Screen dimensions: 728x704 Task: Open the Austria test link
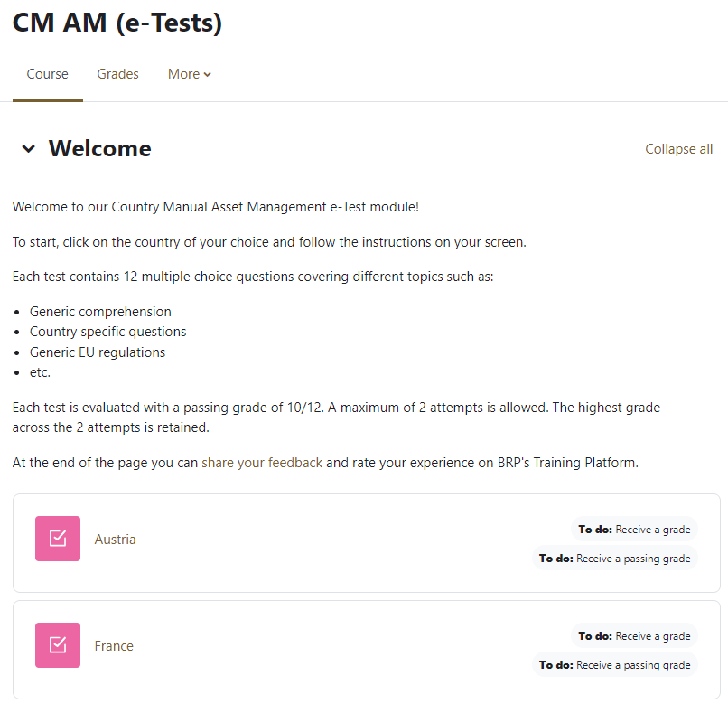tap(115, 540)
